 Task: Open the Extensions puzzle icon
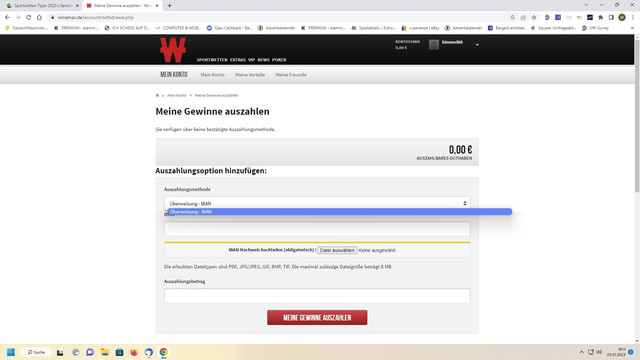(x=600, y=18)
